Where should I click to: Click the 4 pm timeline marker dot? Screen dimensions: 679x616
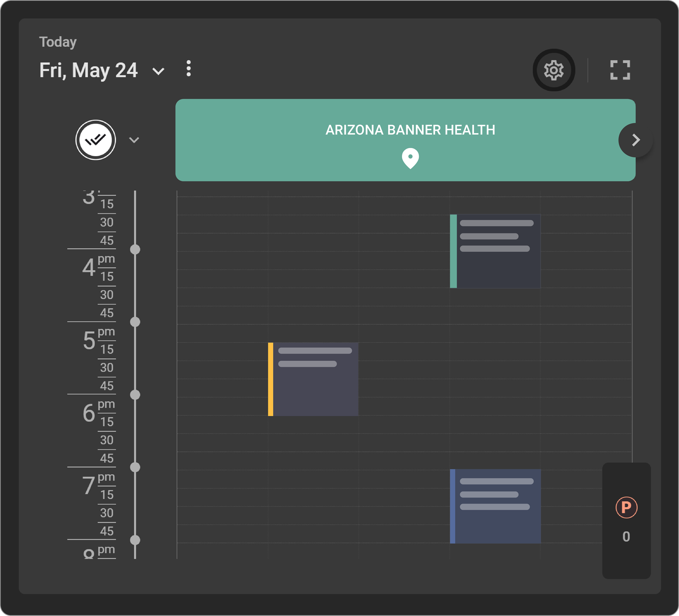pyautogui.click(x=135, y=249)
